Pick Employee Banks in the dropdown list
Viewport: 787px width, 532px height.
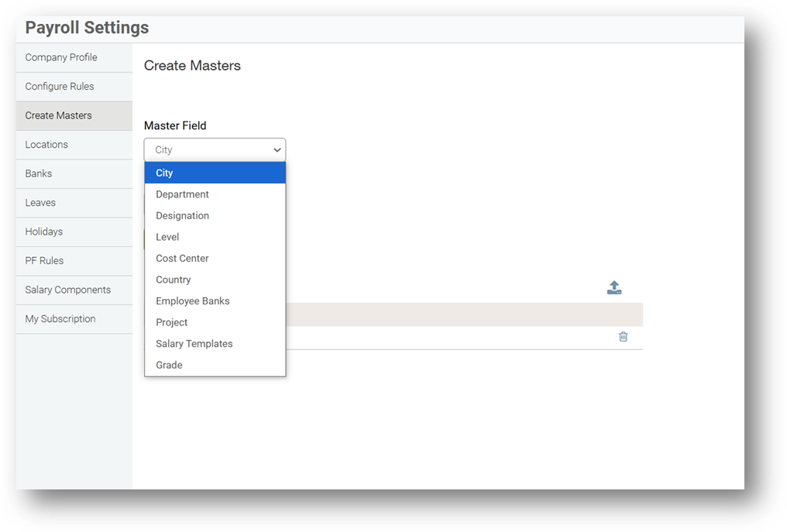pos(215,301)
